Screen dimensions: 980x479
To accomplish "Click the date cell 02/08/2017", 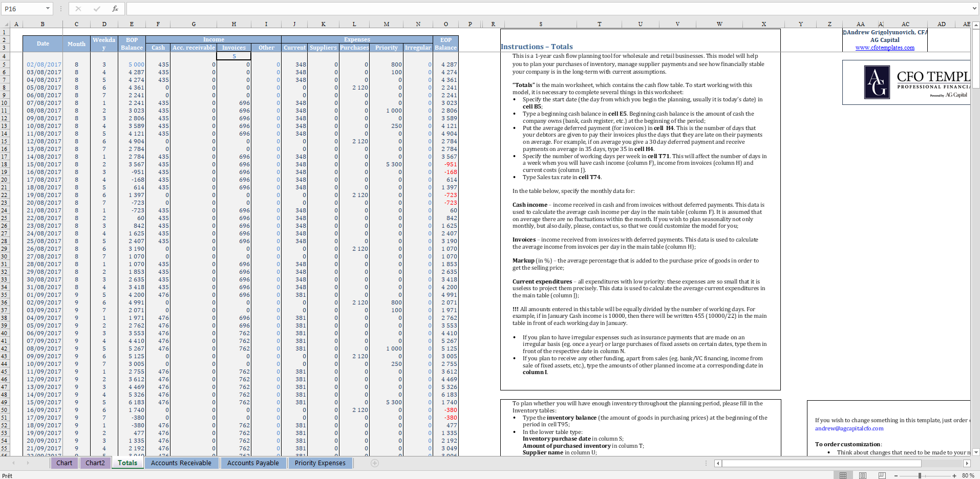I will pyautogui.click(x=43, y=64).
